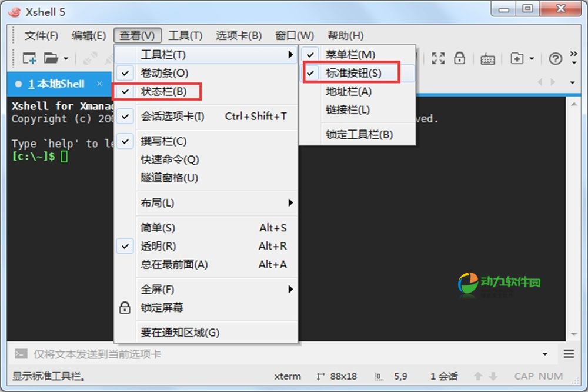Click the compose bar input field
The image size is (588, 392).
(x=285, y=354)
